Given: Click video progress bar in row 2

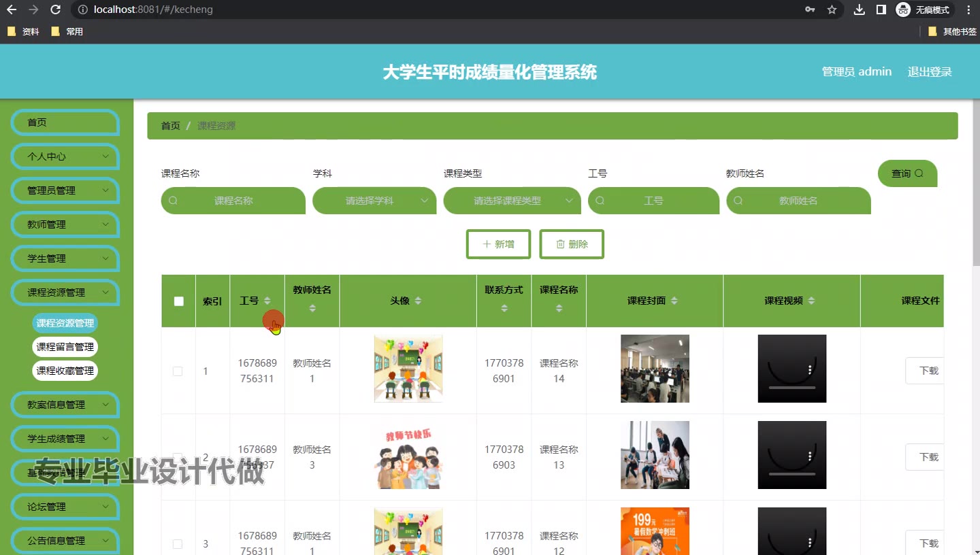Looking at the screenshot, I should (792, 474).
